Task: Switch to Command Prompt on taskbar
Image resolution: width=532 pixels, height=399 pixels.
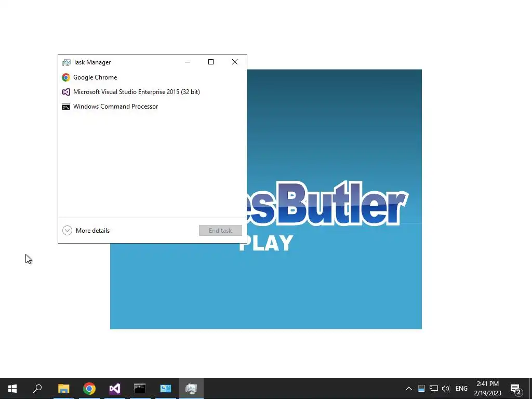Action: [140, 389]
